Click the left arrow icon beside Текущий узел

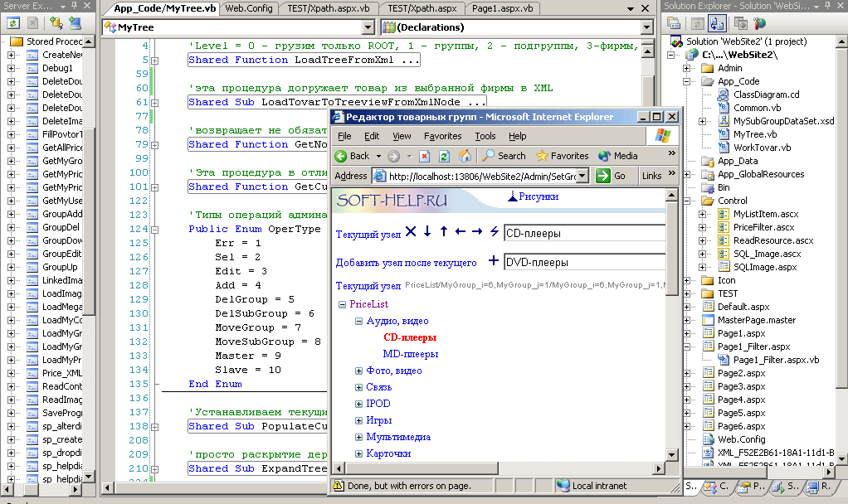pos(461,232)
